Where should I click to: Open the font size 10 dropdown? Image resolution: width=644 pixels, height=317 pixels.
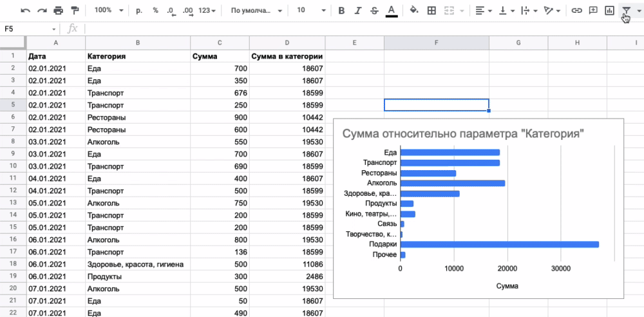311,11
